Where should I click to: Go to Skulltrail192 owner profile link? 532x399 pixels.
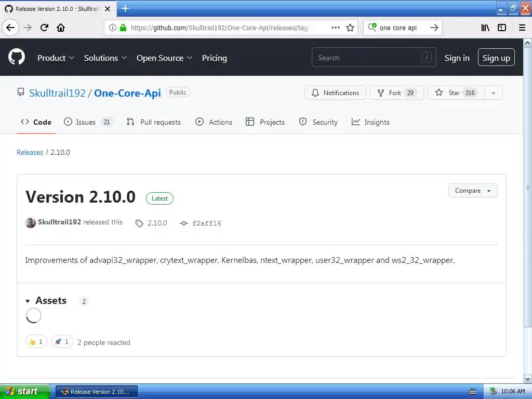coord(57,93)
